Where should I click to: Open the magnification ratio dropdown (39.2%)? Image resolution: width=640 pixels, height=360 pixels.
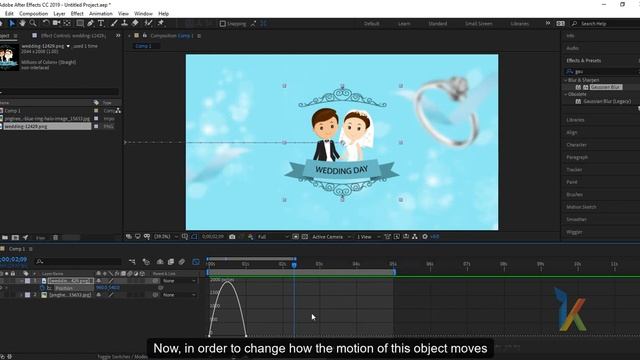click(x=165, y=237)
